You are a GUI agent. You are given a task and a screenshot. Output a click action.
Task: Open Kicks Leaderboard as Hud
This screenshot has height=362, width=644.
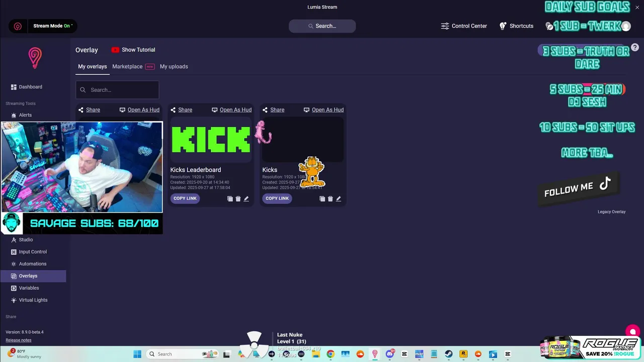pyautogui.click(x=231, y=110)
